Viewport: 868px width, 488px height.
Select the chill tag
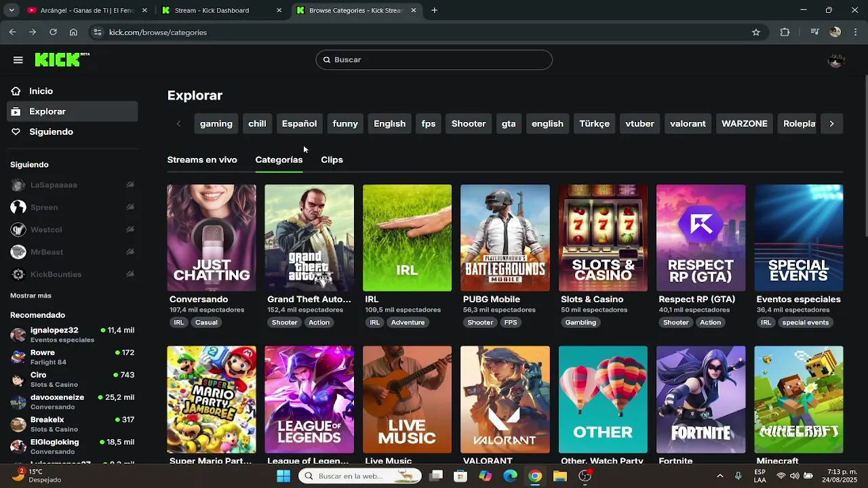pos(257,123)
